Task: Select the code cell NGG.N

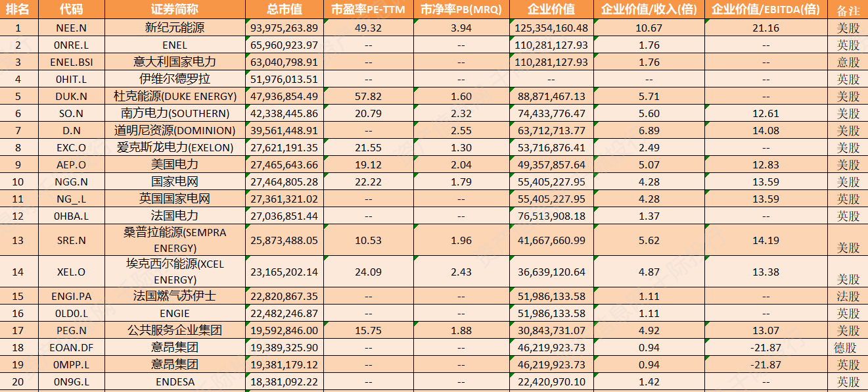Action: pyautogui.click(x=72, y=182)
